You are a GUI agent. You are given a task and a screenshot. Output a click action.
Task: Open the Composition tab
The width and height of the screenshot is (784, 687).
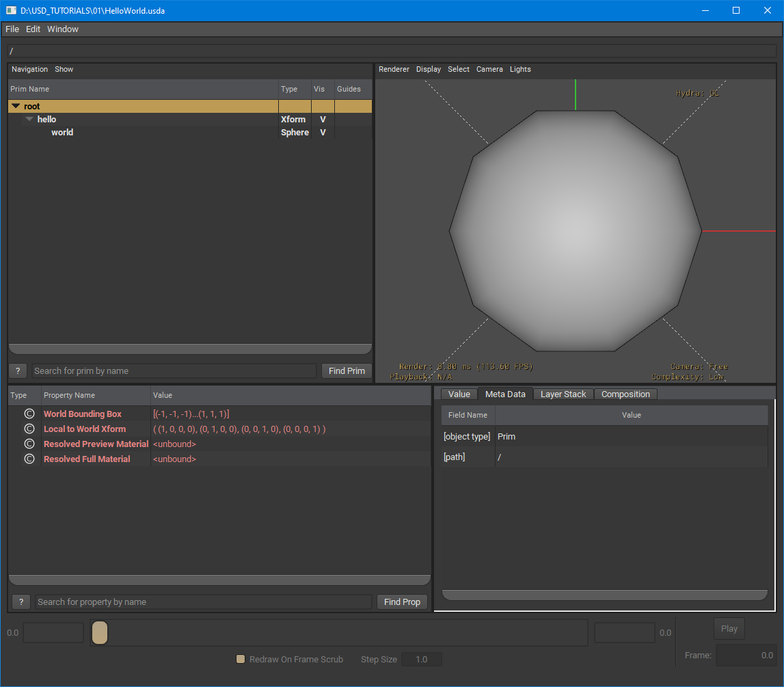[625, 394]
